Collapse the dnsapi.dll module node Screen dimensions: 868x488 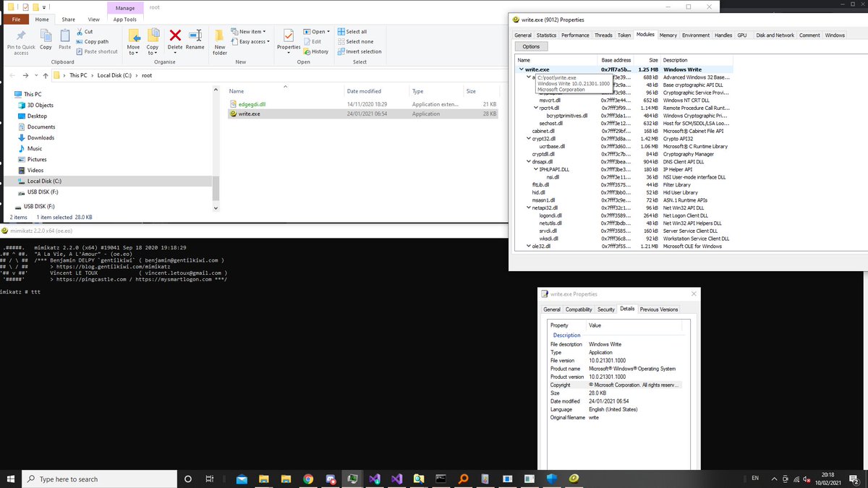pos(528,162)
